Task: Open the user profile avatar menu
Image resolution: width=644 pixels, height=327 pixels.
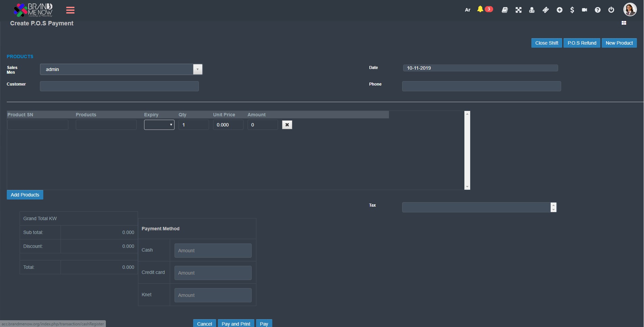Action: (x=630, y=9)
